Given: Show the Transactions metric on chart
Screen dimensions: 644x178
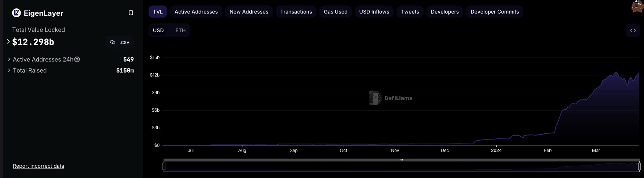Looking at the screenshot, I should [x=296, y=12].
